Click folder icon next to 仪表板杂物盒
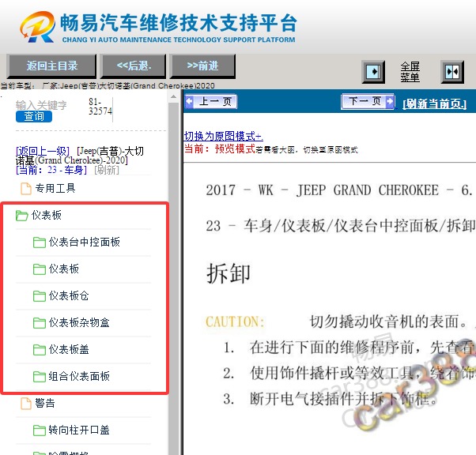Viewport: 476px width, 455px height. (x=40, y=323)
